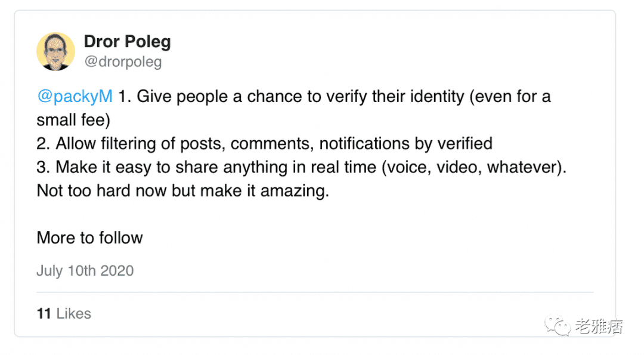The height and width of the screenshot is (355, 644).
Task: View the 11 Likes list
Action: tap(64, 313)
